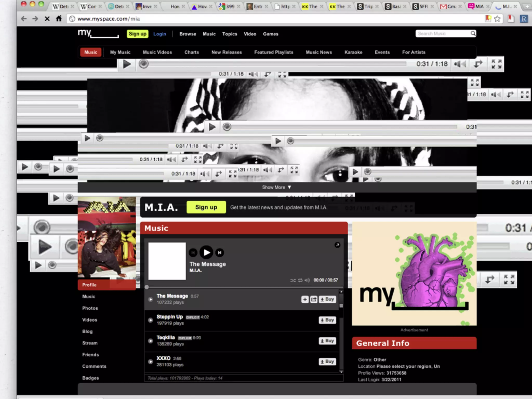Play the current track in the music player

(207, 252)
